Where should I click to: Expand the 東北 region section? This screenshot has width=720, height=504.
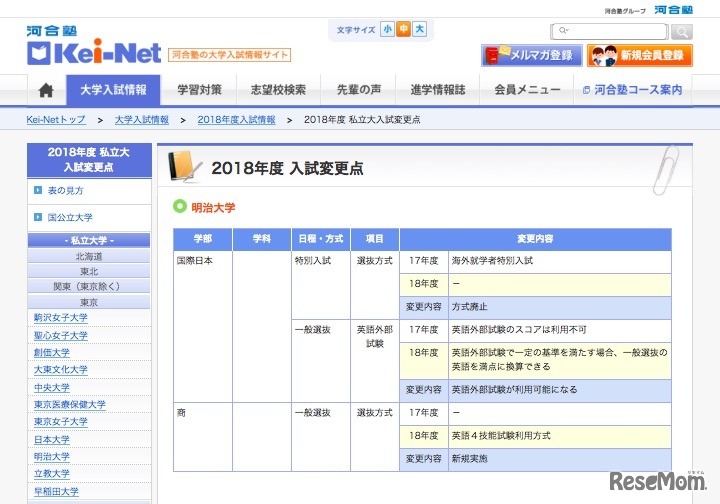pos(89,271)
